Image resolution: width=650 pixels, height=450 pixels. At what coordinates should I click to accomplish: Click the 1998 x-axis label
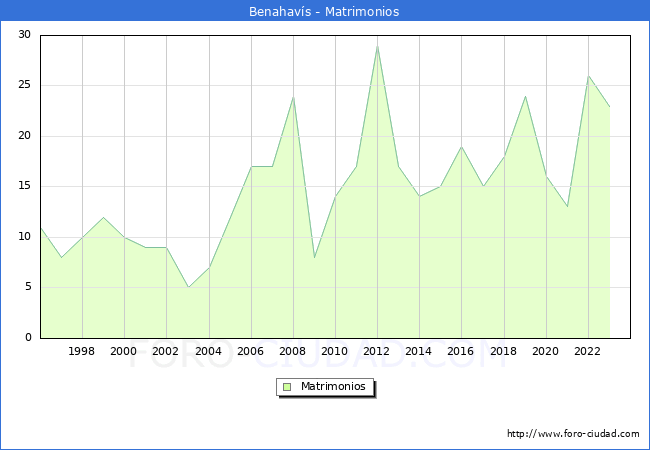coord(82,352)
